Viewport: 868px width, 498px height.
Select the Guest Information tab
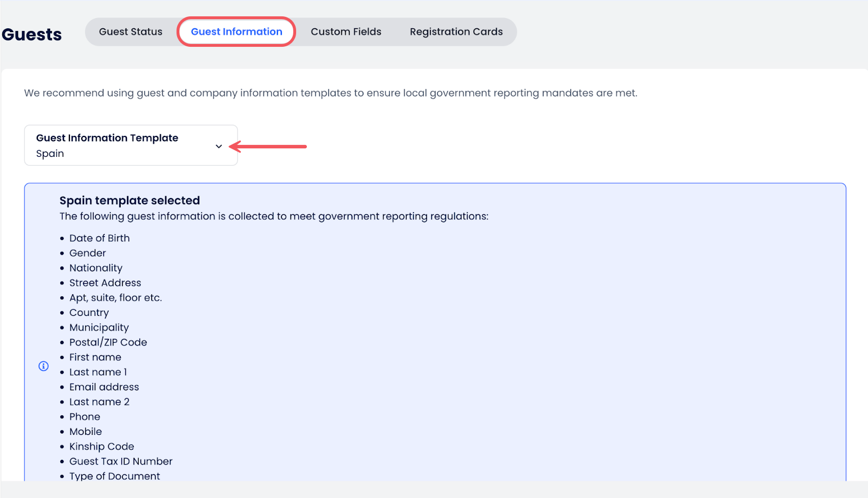click(236, 32)
